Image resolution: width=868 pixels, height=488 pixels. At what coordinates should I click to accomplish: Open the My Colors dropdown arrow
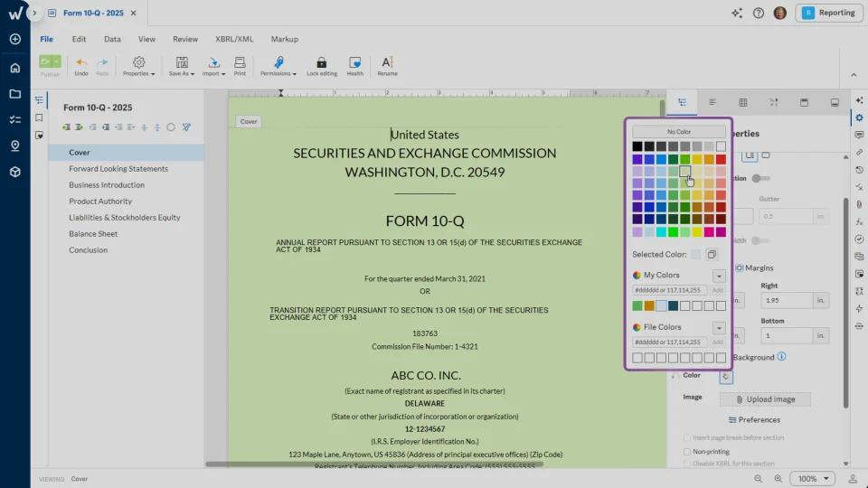pos(719,276)
